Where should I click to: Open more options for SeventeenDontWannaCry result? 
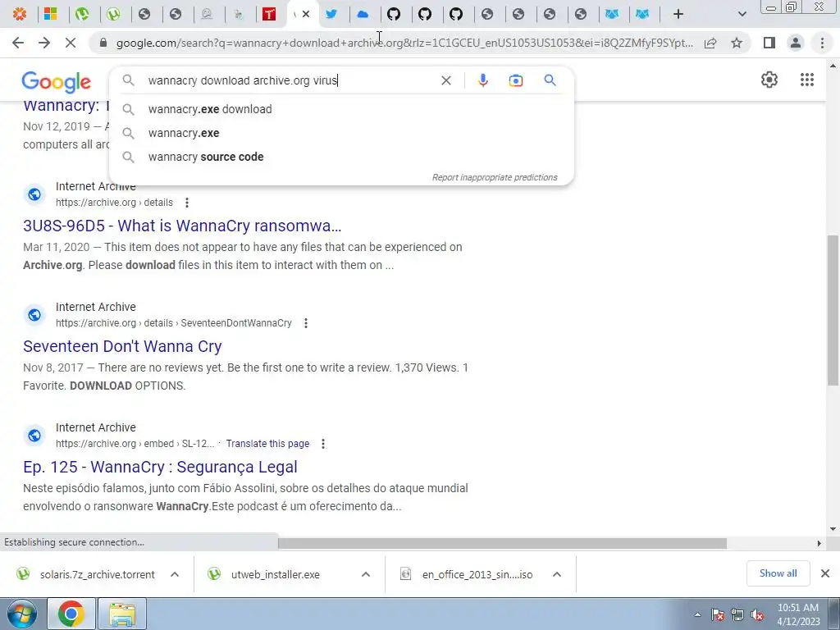point(305,323)
